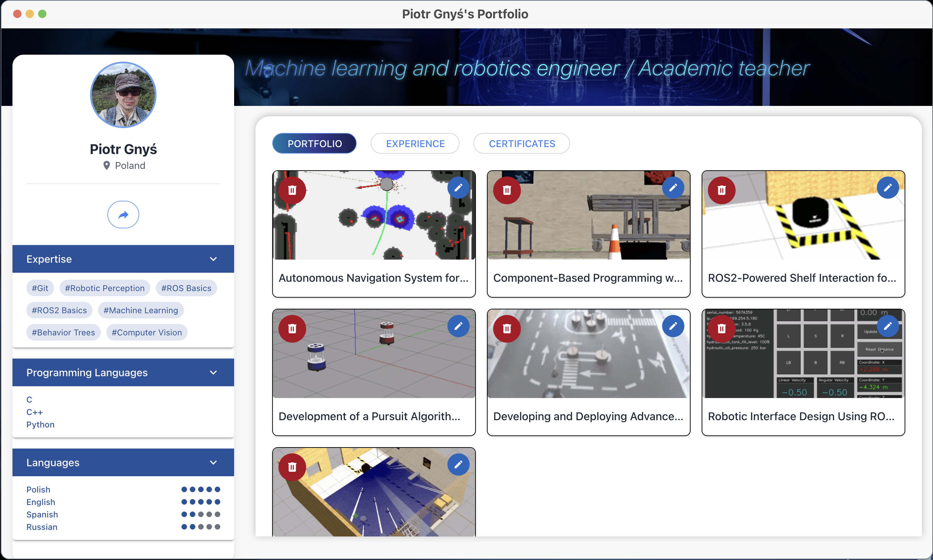
Task: Edit the ROS2-Powered Shelf Interaction project
Action: click(887, 188)
